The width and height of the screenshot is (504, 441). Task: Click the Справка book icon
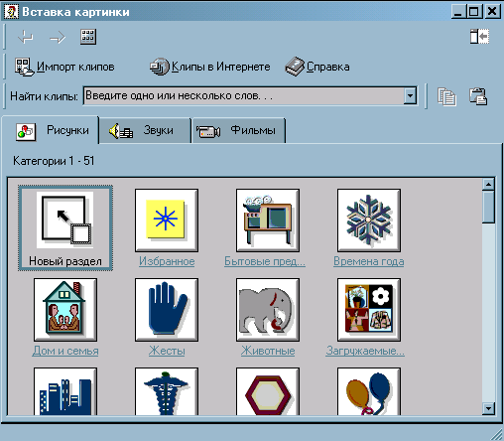pyautogui.click(x=295, y=67)
